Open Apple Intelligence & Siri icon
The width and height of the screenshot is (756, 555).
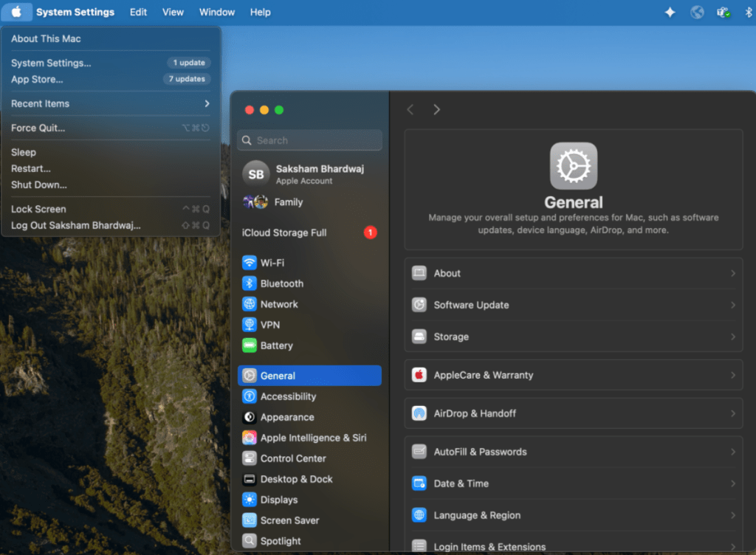250,438
